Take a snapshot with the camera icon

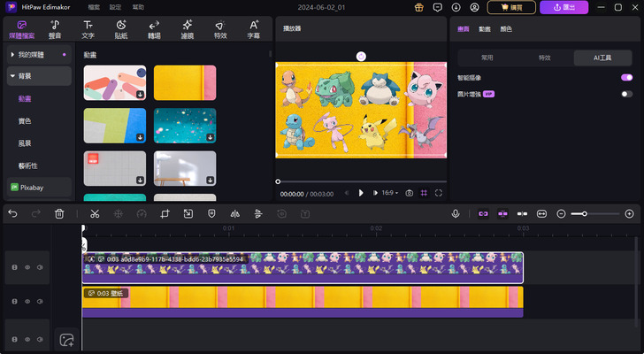pos(409,192)
